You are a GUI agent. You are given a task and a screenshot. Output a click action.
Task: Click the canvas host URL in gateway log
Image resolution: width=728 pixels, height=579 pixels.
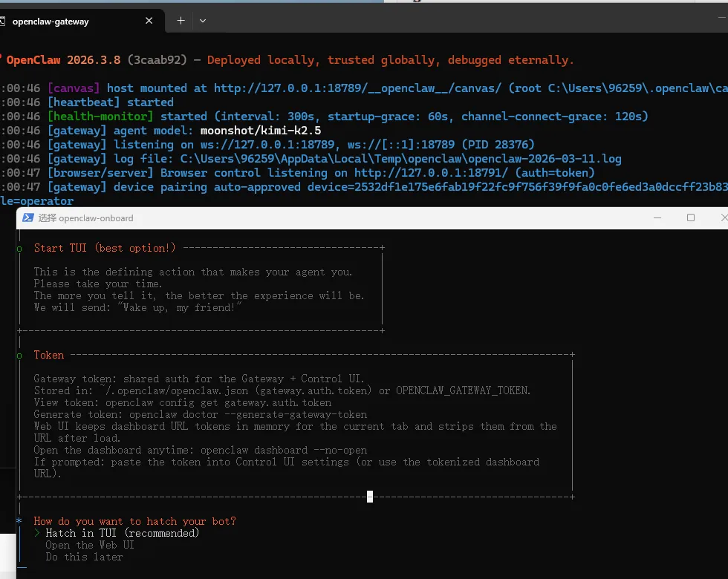coord(357,88)
